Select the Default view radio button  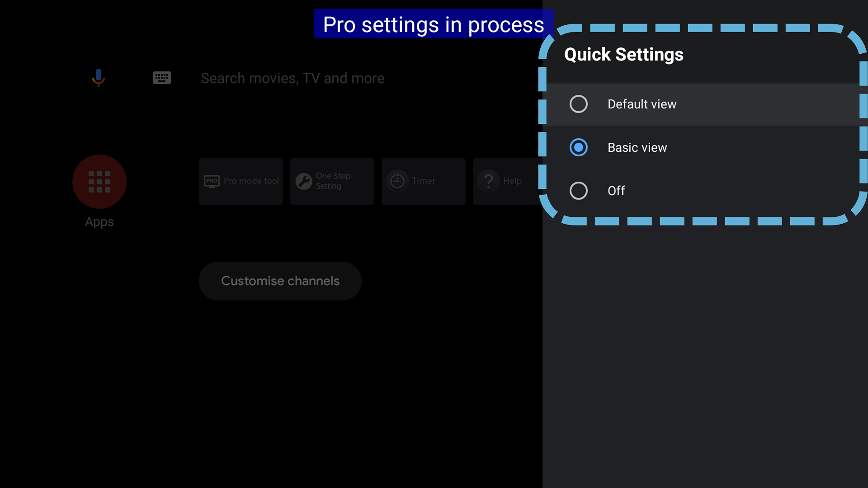coord(579,104)
